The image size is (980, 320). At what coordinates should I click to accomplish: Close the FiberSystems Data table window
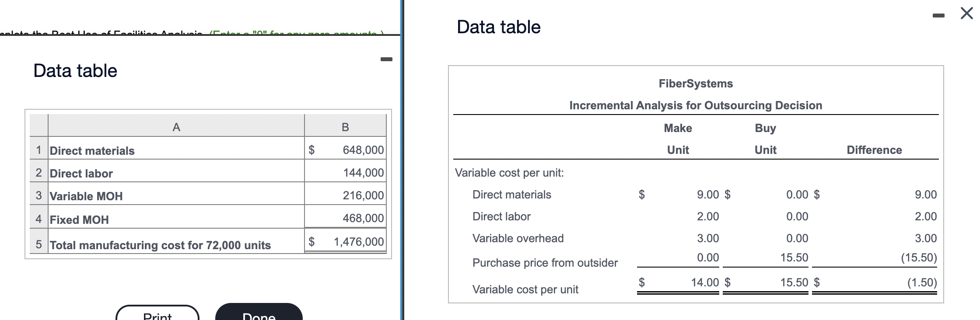coord(966,14)
